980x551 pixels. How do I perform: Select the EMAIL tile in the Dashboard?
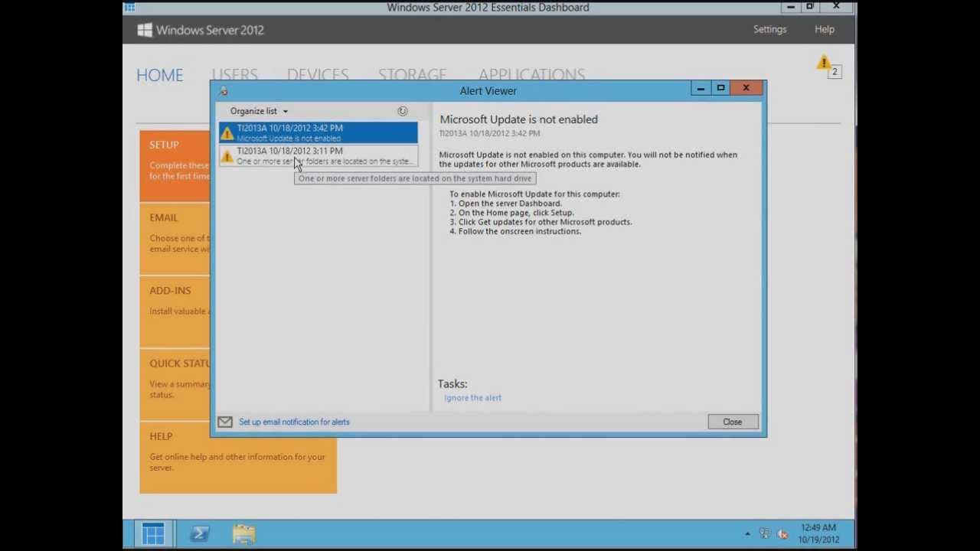(175, 239)
